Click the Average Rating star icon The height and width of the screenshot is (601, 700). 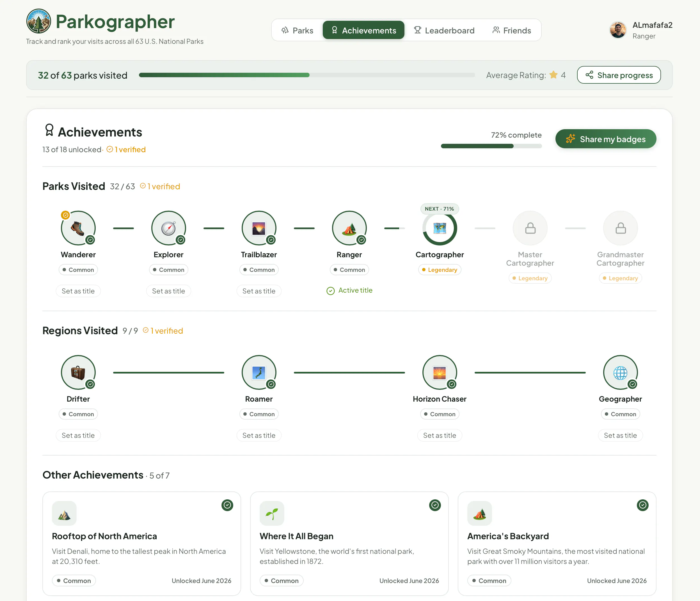[553, 75]
